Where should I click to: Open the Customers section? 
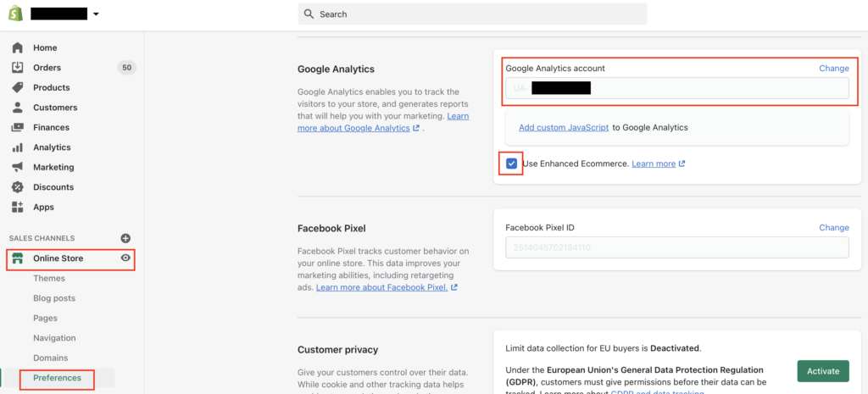click(x=55, y=108)
